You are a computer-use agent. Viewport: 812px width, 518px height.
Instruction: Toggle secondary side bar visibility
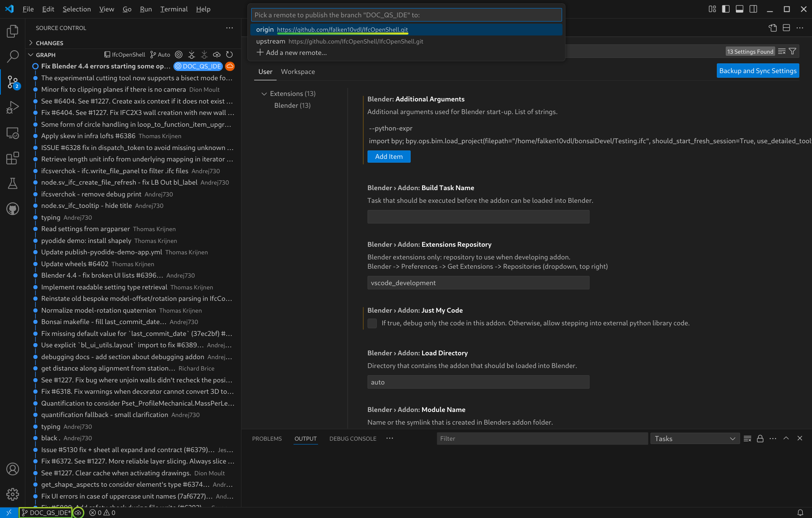[x=753, y=9]
